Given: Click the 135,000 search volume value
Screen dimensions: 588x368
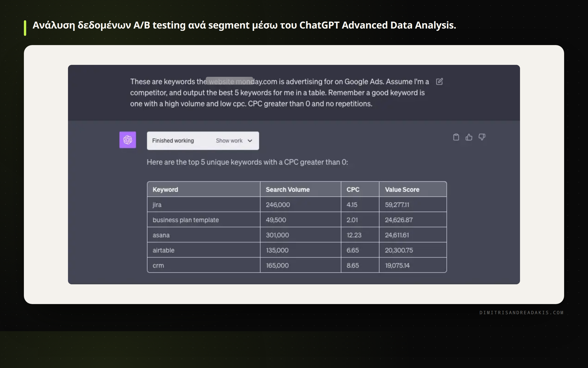Looking at the screenshot, I should pyautogui.click(x=277, y=250).
